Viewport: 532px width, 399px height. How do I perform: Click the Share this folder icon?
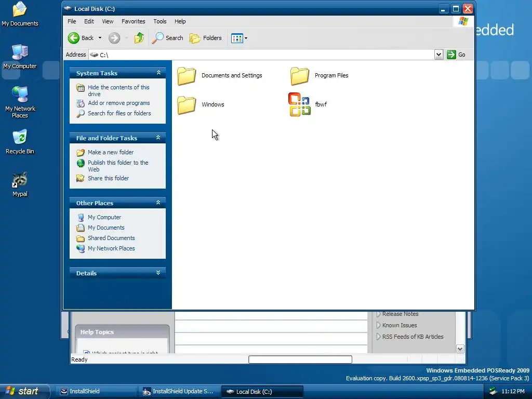point(81,178)
